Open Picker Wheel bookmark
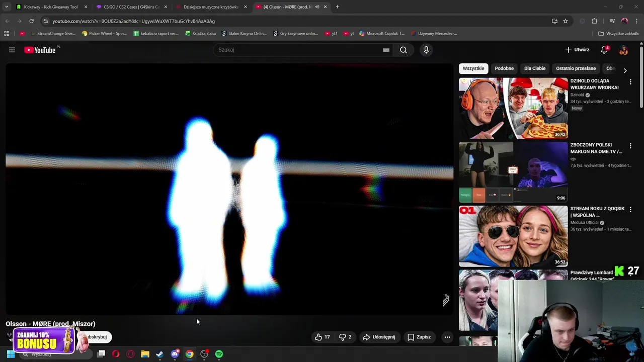The image size is (644, 362). coord(104,34)
